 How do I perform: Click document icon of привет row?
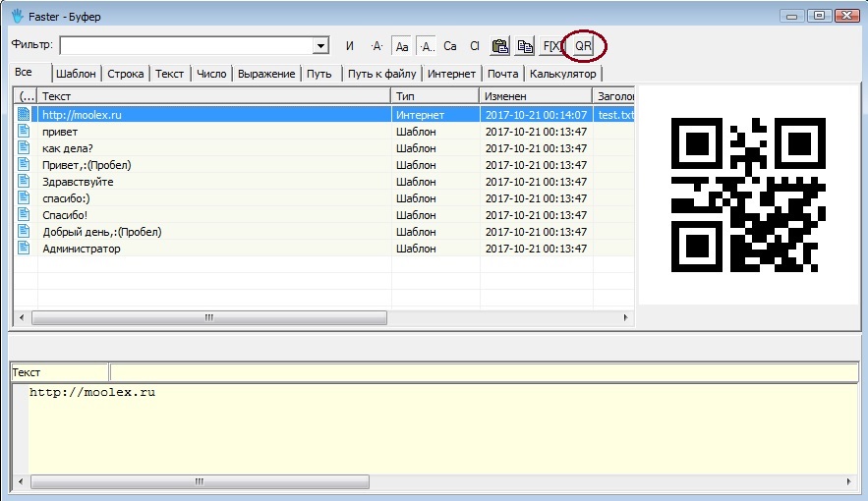[x=24, y=131]
